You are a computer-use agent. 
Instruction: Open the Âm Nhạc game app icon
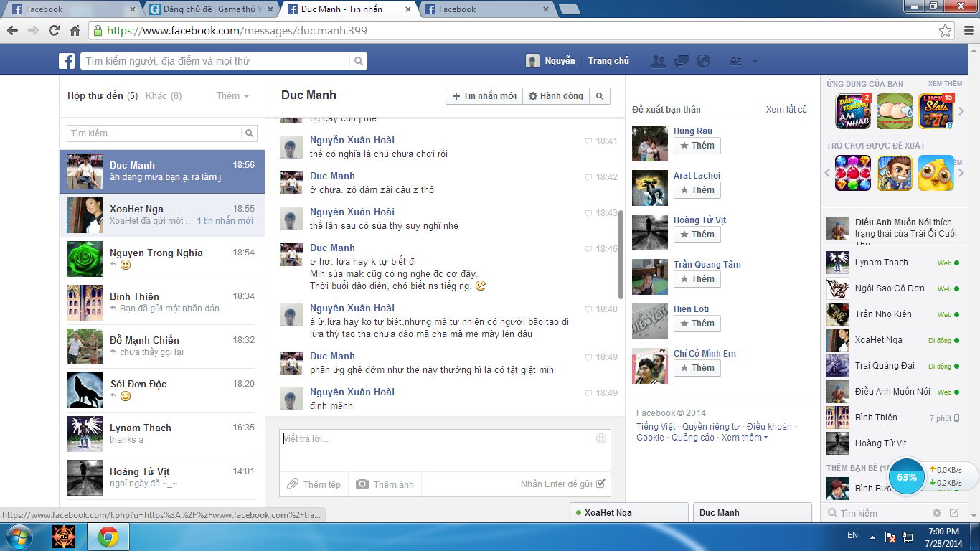[853, 111]
